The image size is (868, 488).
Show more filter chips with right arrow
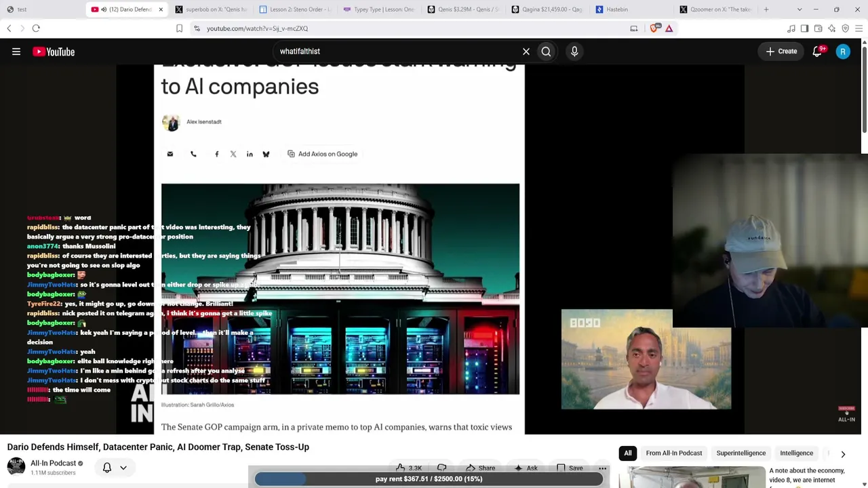point(843,454)
